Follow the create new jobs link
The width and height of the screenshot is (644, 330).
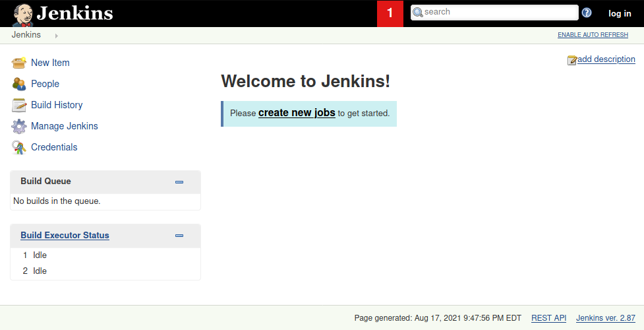click(x=297, y=113)
